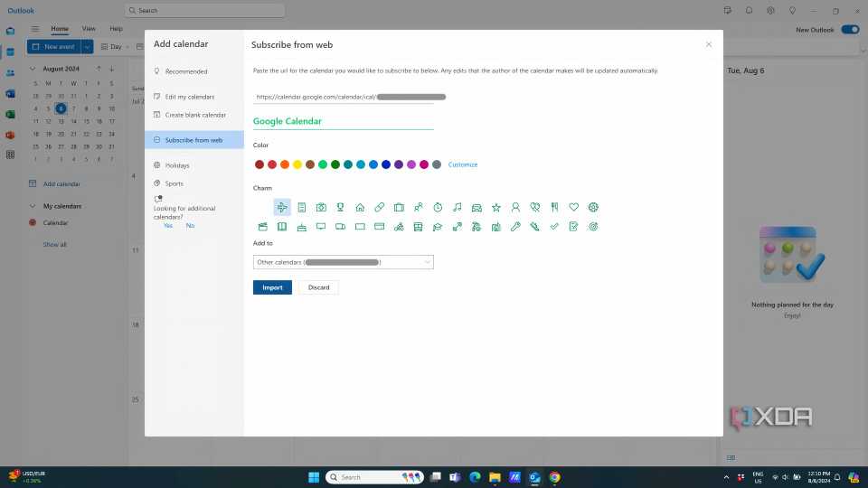Open the Add to calendars dropdown
The image size is (868, 488).
(344, 262)
